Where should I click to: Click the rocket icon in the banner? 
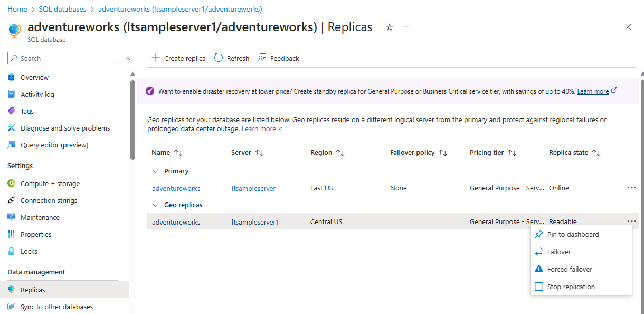click(150, 91)
